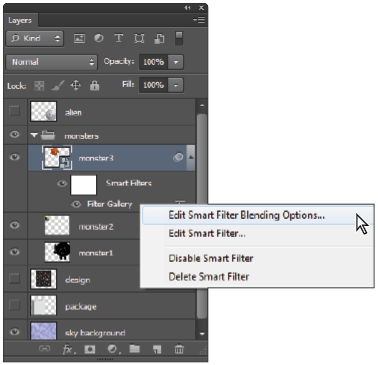Open the Fill slider dropdown arrow
Viewport: 378px width, 365px height.
pos(176,85)
